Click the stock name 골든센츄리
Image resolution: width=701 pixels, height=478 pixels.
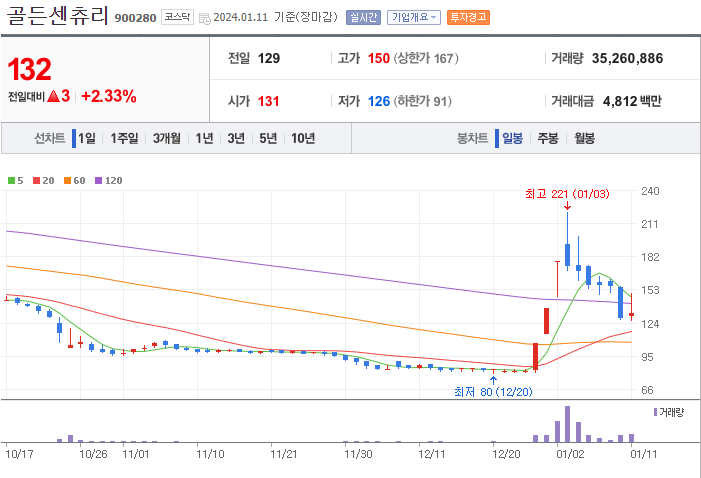[58, 16]
